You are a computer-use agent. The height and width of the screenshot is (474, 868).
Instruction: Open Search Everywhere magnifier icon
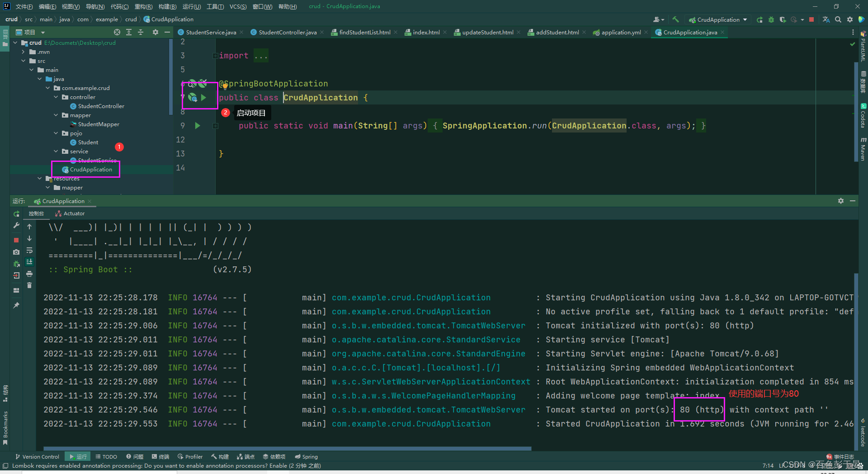coord(838,19)
